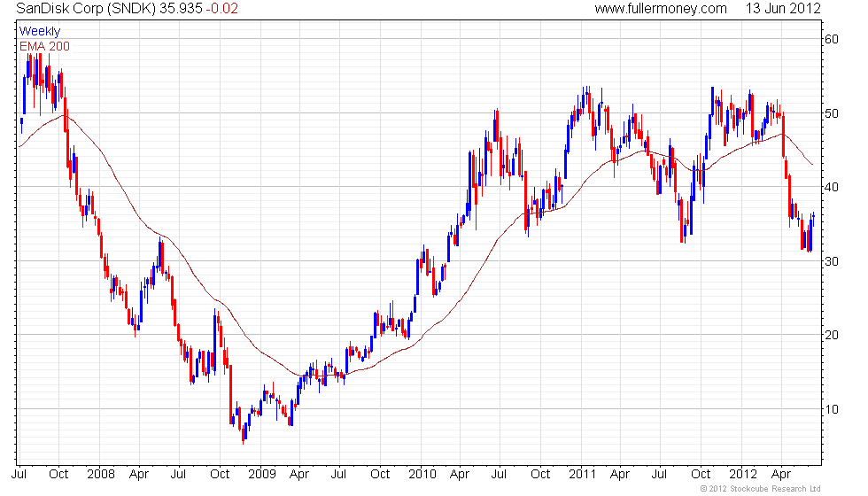Click the Apr label just after 2012

pos(781,475)
